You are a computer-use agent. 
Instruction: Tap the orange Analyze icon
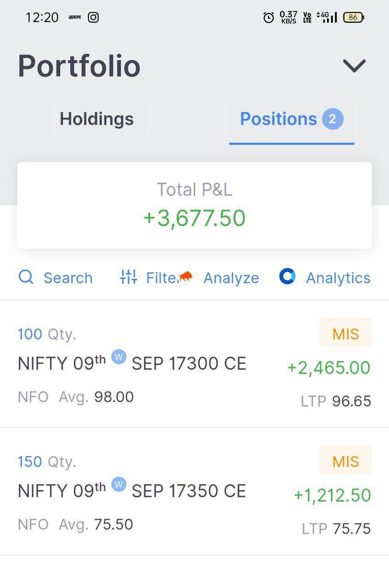pyautogui.click(x=186, y=276)
